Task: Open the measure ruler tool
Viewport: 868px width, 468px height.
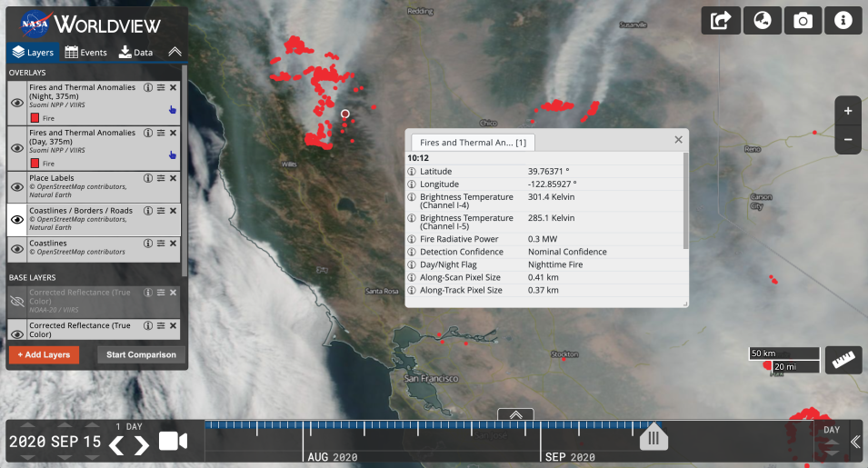Action: (x=843, y=360)
